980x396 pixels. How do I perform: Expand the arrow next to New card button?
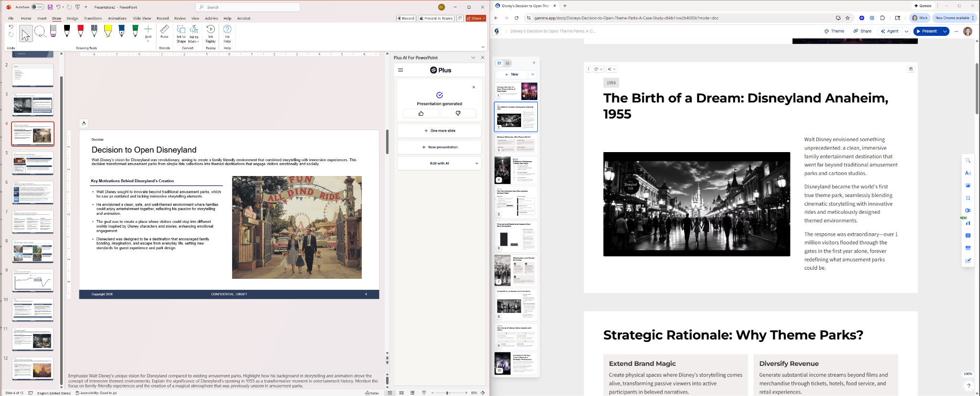click(533, 75)
